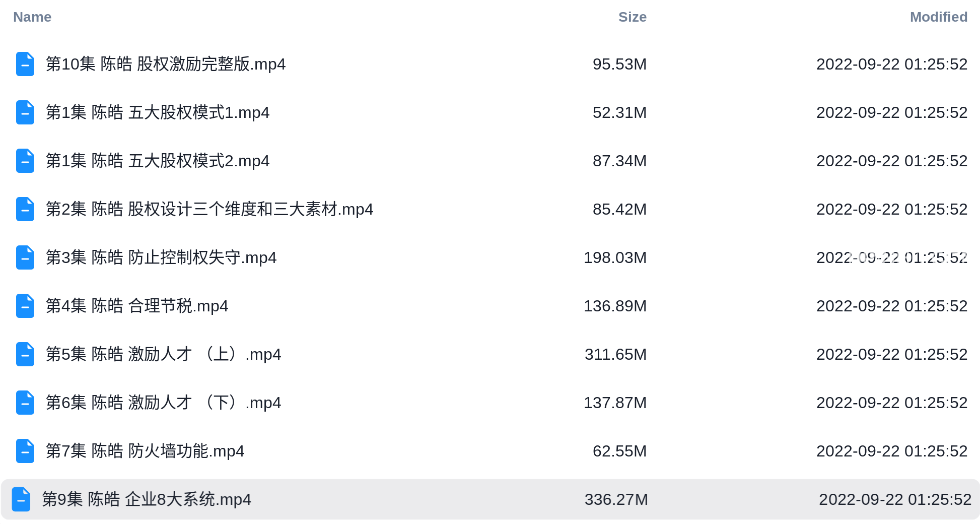Click file icon next to 五大股权模式1.mp4

coord(25,112)
